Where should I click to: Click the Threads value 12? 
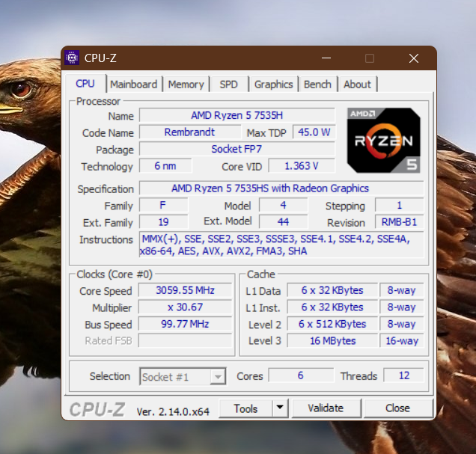point(403,375)
